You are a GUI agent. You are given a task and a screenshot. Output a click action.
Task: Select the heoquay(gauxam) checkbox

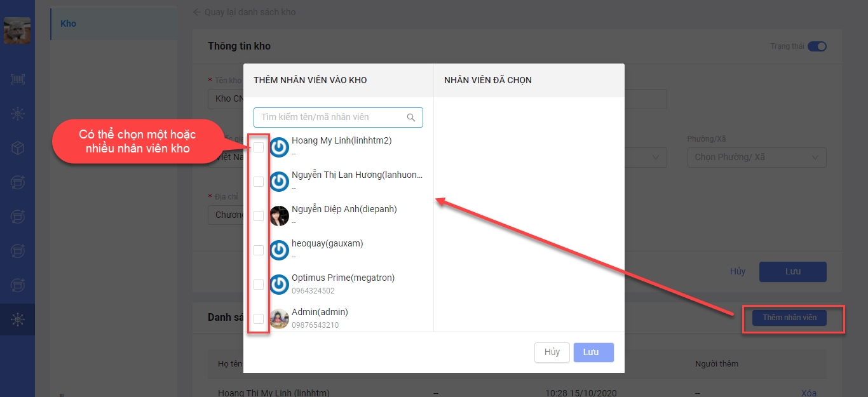pos(259,250)
